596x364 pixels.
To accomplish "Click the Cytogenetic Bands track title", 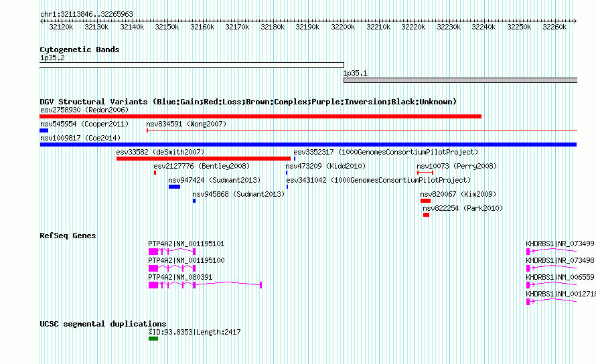I will coord(80,50).
